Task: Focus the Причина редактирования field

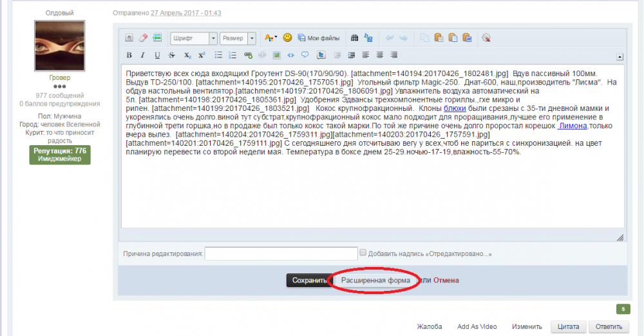Action: pos(281,253)
